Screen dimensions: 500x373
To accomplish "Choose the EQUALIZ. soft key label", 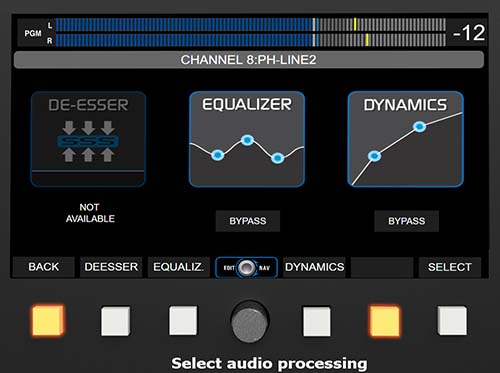I will 179,267.
